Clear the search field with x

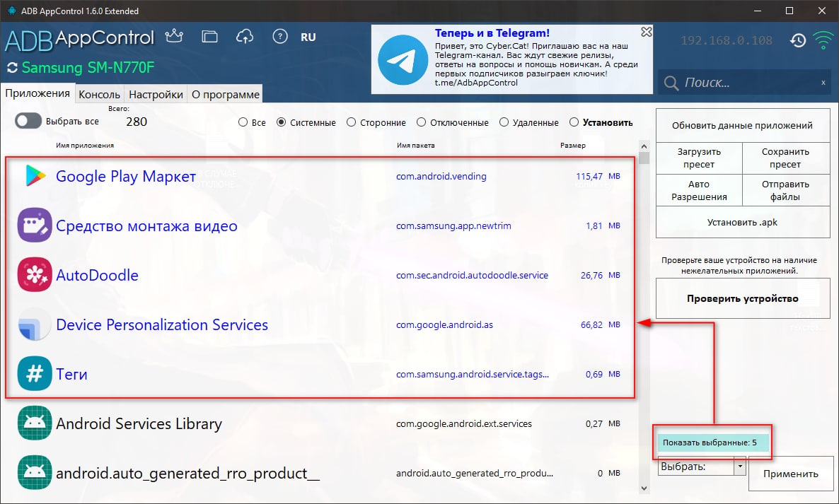click(x=823, y=83)
